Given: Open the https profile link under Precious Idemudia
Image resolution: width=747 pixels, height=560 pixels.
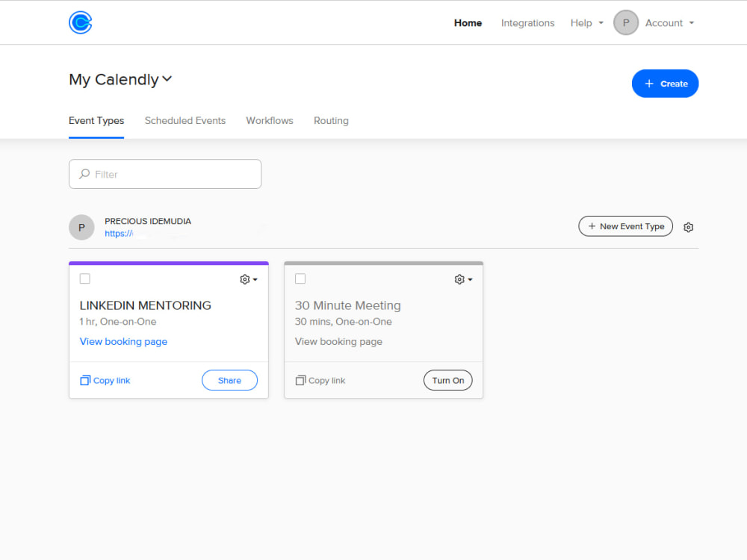Looking at the screenshot, I should pos(119,233).
